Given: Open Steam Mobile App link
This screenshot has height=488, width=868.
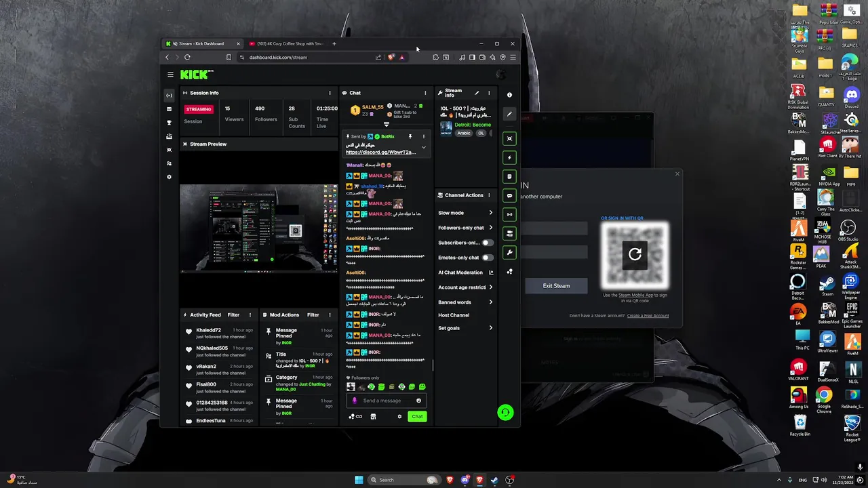Looking at the screenshot, I should (x=636, y=295).
